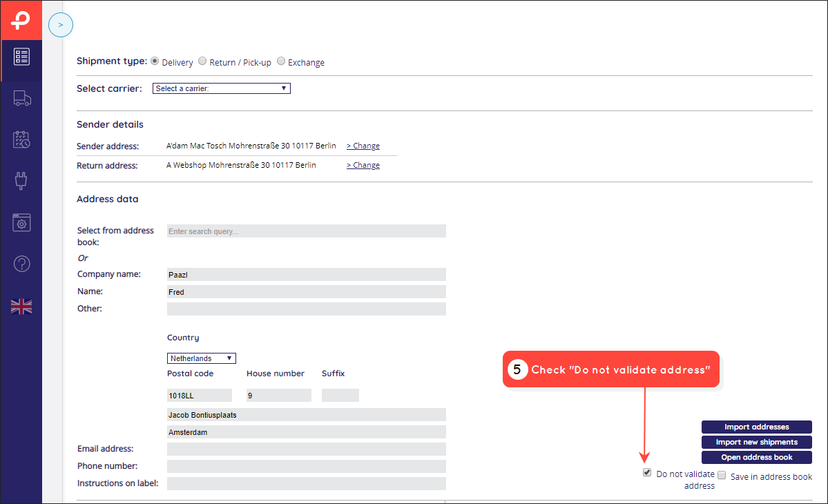Click the city field Amsterdam

[307, 432]
